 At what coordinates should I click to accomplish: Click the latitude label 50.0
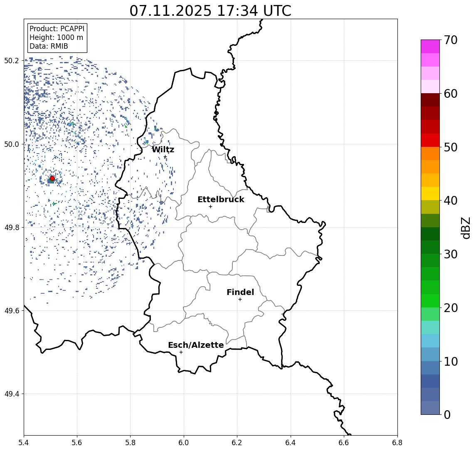pyautogui.click(x=12, y=144)
